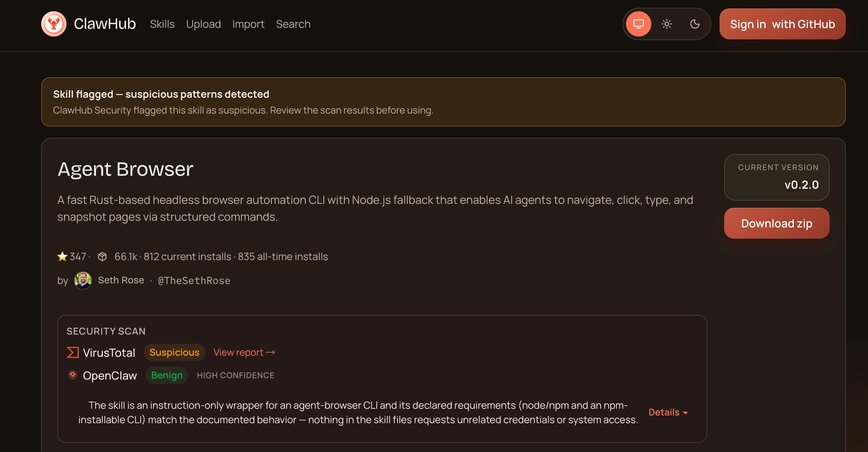Click the OpenClaw scanner icon

(73, 375)
